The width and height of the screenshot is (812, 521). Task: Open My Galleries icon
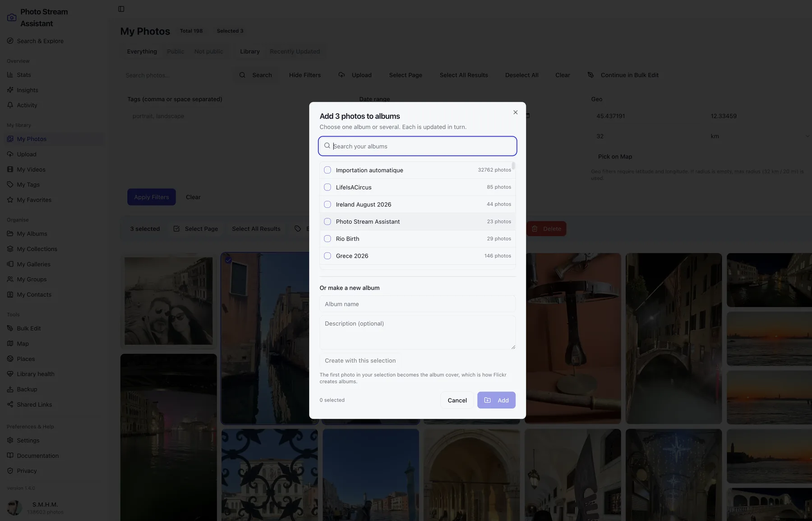(x=10, y=264)
